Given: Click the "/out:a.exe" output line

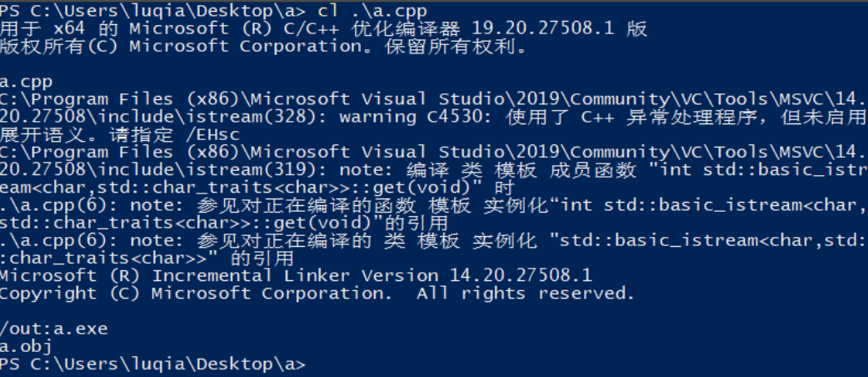Looking at the screenshot, I should (54, 328).
